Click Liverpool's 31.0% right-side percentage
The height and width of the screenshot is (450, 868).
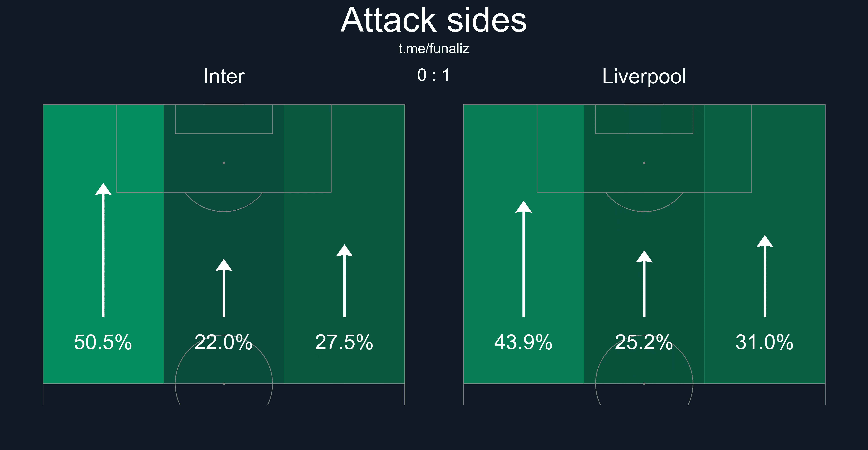click(x=765, y=342)
